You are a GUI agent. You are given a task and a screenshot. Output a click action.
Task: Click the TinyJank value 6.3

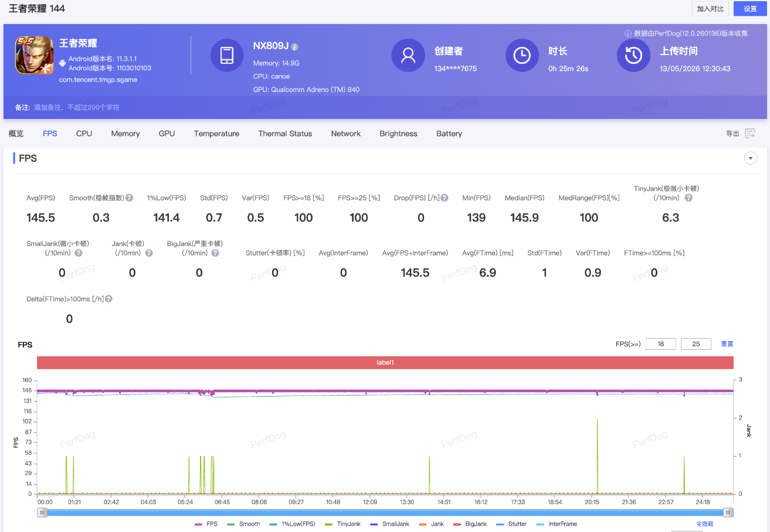pos(670,218)
